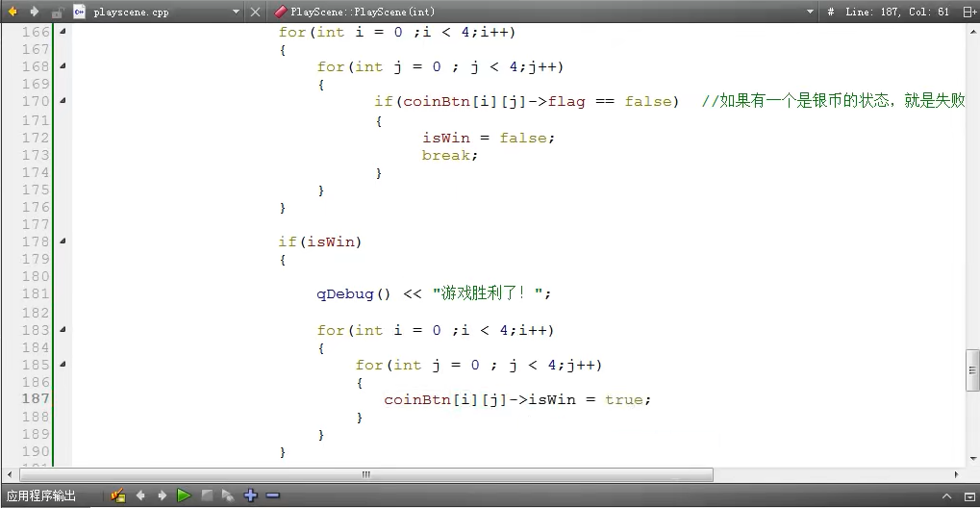This screenshot has height=508, width=980.
Task: Click the red PlaySceneint symbol icon
Action: point(281,12)
